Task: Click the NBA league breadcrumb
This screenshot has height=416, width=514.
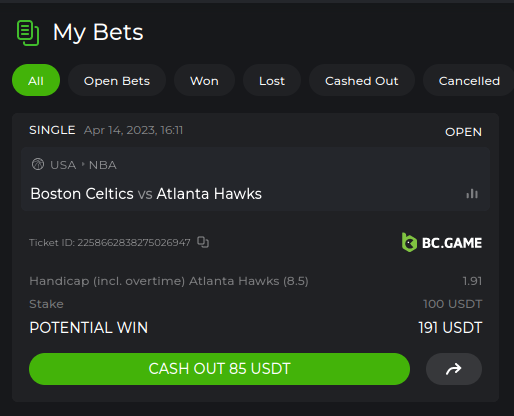Action: click(103, 165)
